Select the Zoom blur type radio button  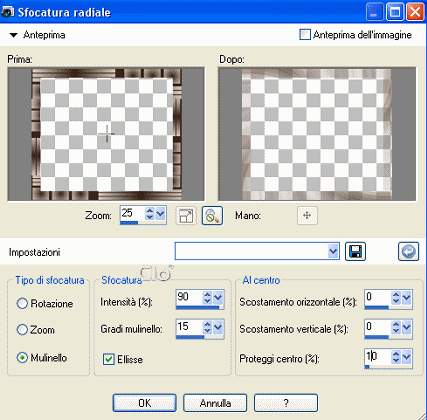[x=22, y=330]
